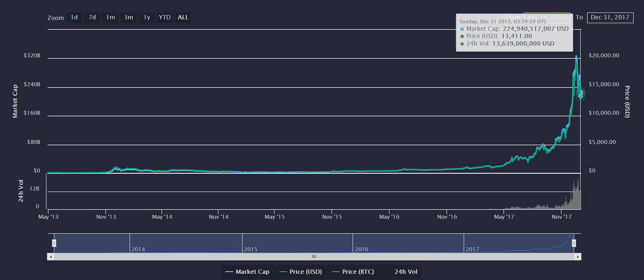Click the May '16 x-axis label
The height and width of the screenshot is (280, 644).
(389, 216)
